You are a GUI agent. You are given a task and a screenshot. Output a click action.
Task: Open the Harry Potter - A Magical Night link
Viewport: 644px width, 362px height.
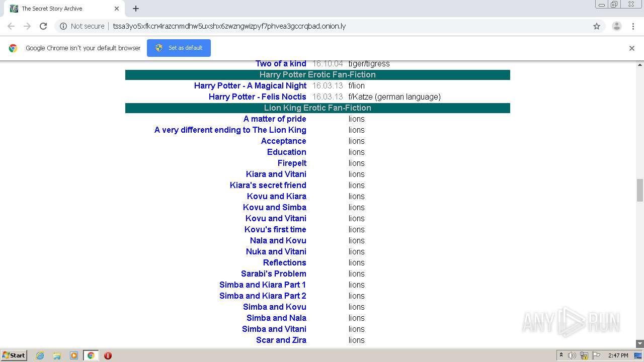point(251,85)
